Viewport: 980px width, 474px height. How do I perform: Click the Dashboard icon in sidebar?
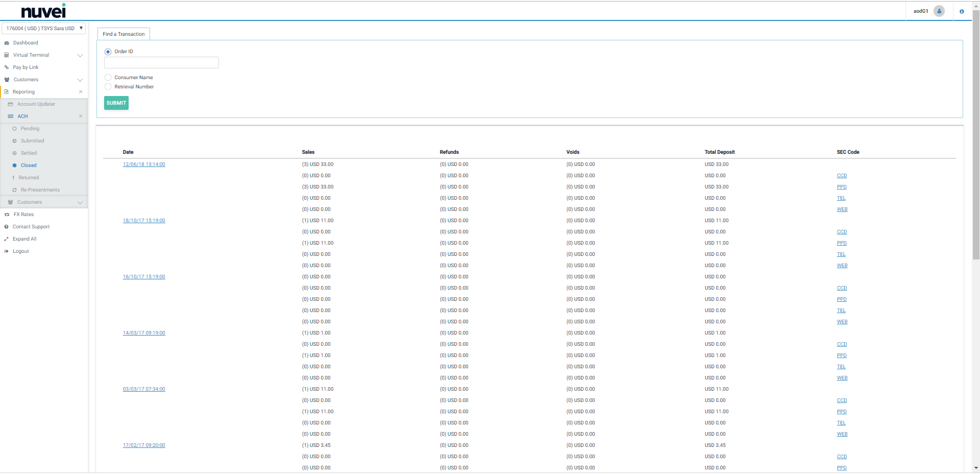(7, 43)
